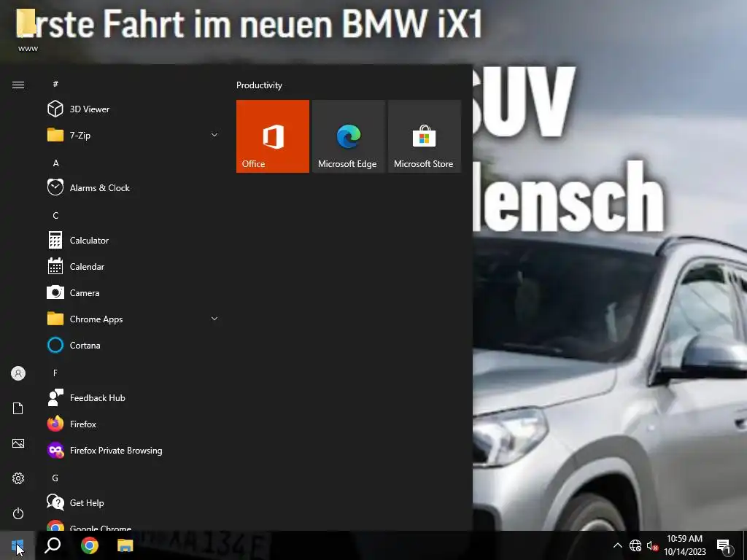Click the Office tile
Image resolution: width=747 pixels, height=560 pixels.
coord(273,136)
